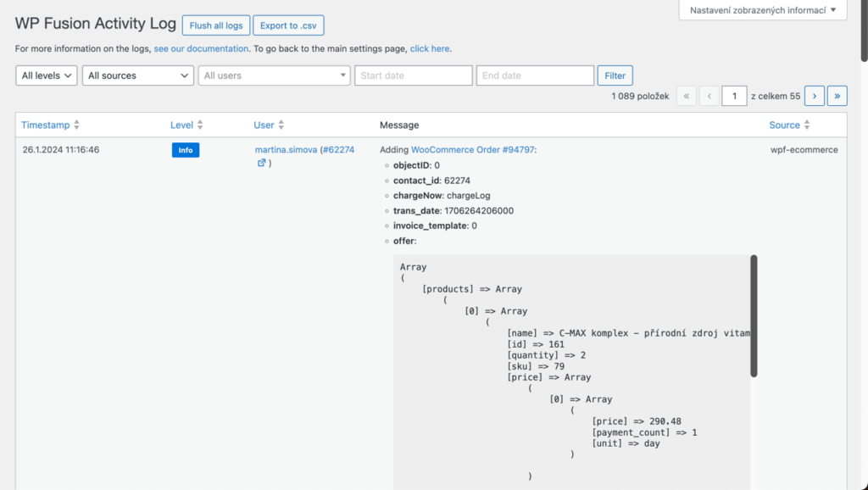This screenshot has height=490, width=868.
Task: Click the timestamp 26.1.2024 11:16:46
Action: point(61,149)
